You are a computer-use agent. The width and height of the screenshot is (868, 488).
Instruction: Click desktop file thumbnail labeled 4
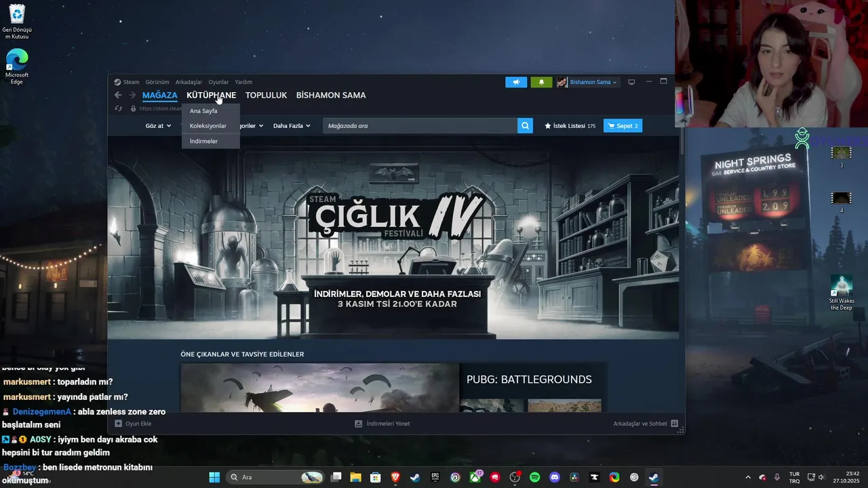[841, 202]
